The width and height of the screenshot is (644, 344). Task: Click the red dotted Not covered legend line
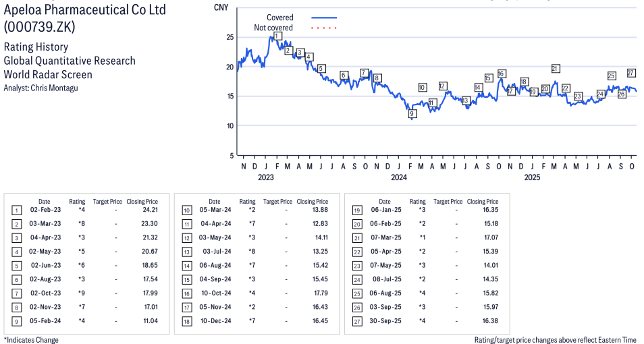point(324,28)
